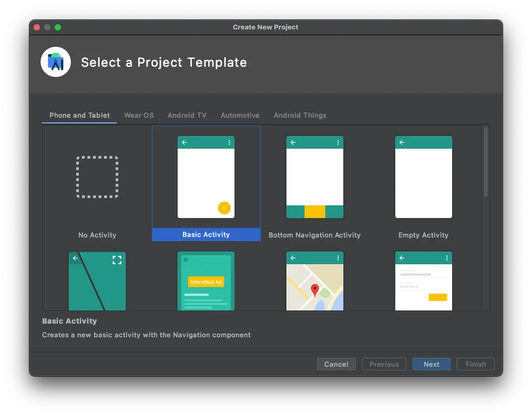Switch to the Android TV tab
The height and width of the screenshot is (415, 532).
pos(187,115)
